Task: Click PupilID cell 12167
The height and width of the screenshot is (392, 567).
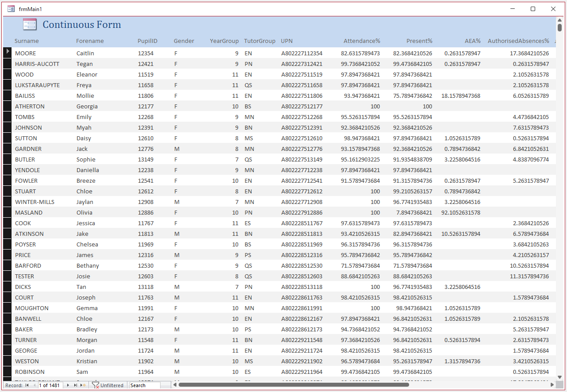Action: [x=146, y=319]
